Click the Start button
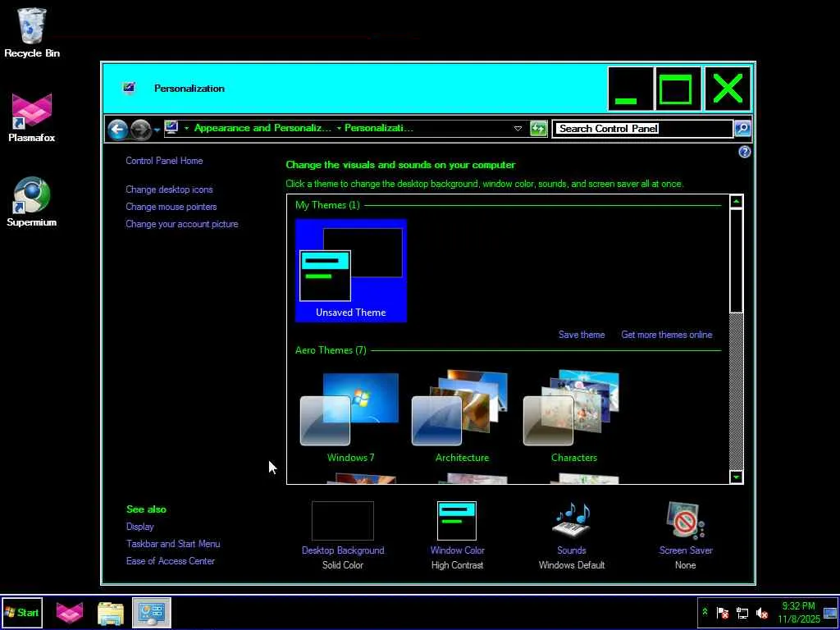This screenshot has width=840, height=630. pos(21,612)
